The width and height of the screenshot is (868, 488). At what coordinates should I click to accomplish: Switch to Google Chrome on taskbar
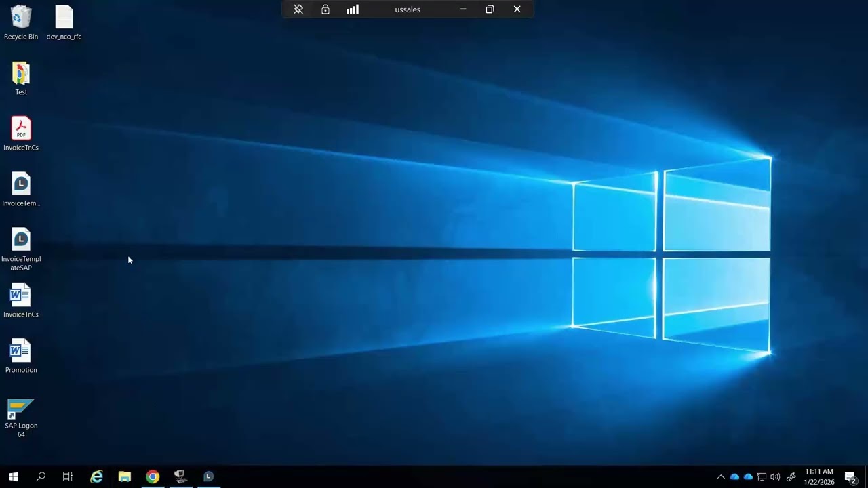point(153,476)
